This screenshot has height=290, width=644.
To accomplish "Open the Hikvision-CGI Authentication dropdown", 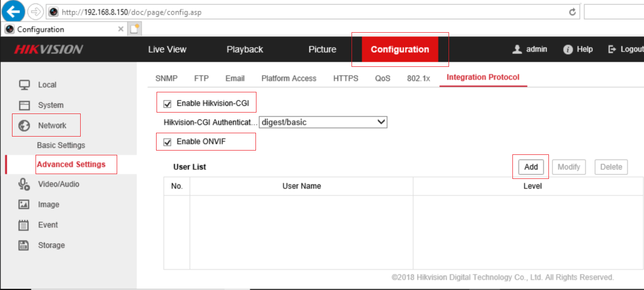I will 323,122.
